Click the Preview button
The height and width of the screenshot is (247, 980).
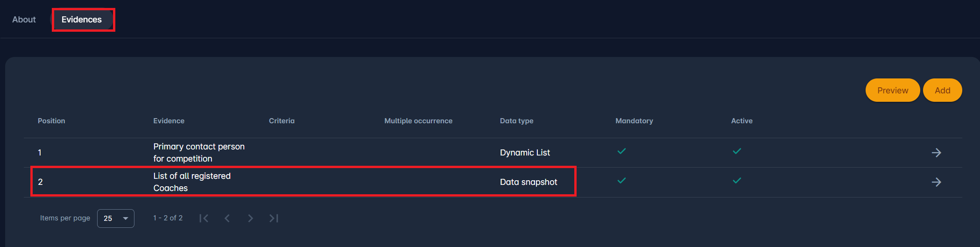coord(892,91)
